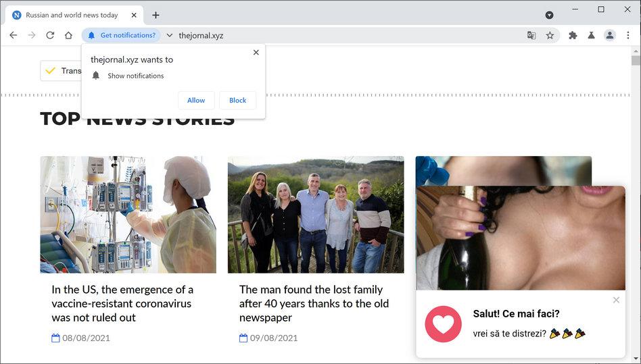Open the family group photo article image
This screenshot has height=364, width=641.
pos(316,215)
